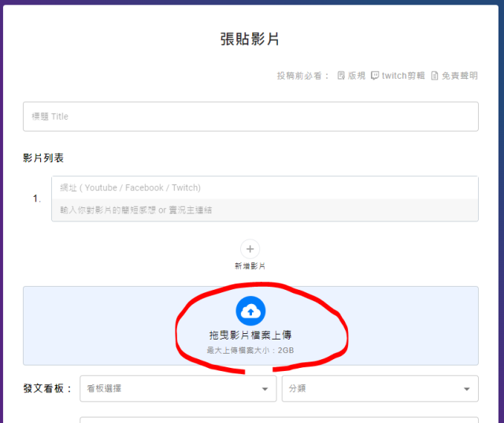Image resolution: width=504 pixels, height=423 pixels.
Task: Click the 拖曳影片檔案上傳 text
Action: coord(250,335)
